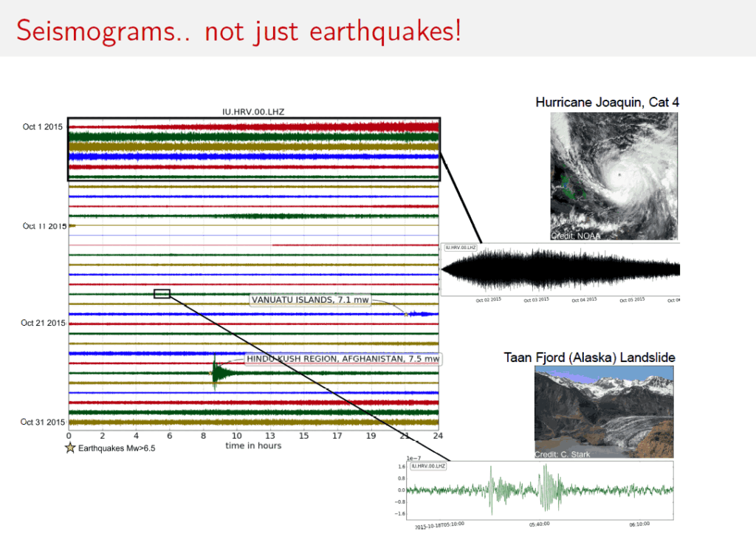Click the 'Earthquakes Mw>6.5' legend text
This screenshot has height=551, width=756.
(117, 448)
